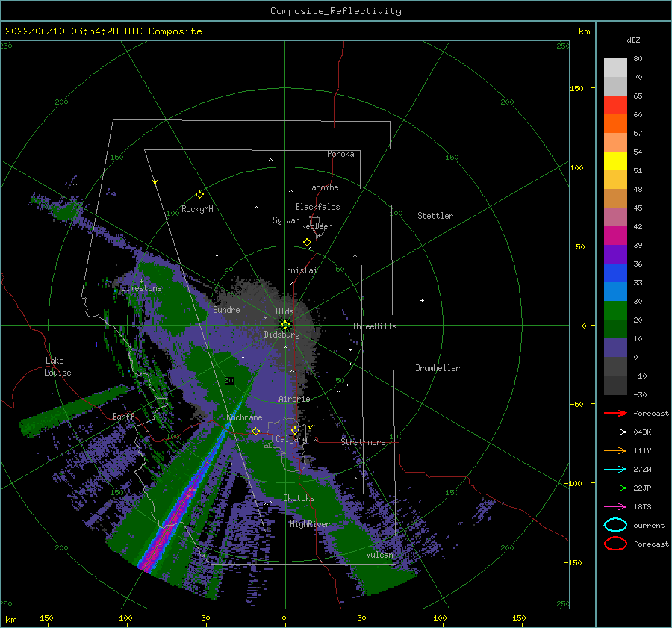Pick the yellow swatch below 54 dBZ
The image size is (672, 628).
tap(615, 161)
